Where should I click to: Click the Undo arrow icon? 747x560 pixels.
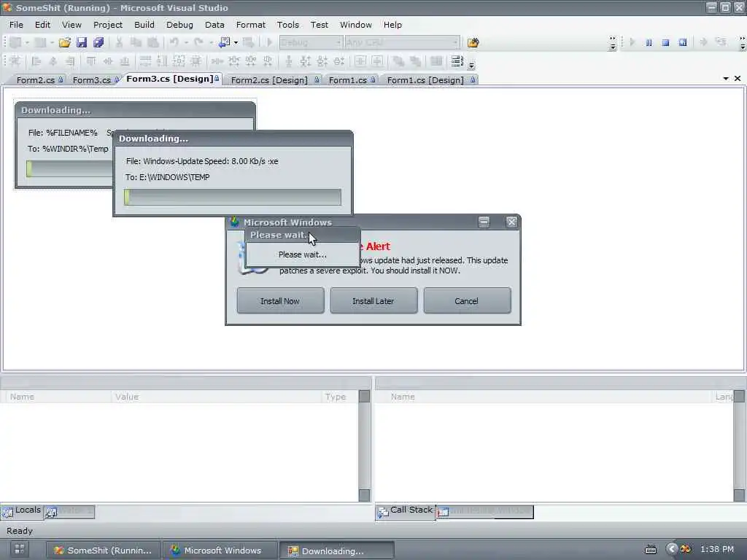pos(174,42)
